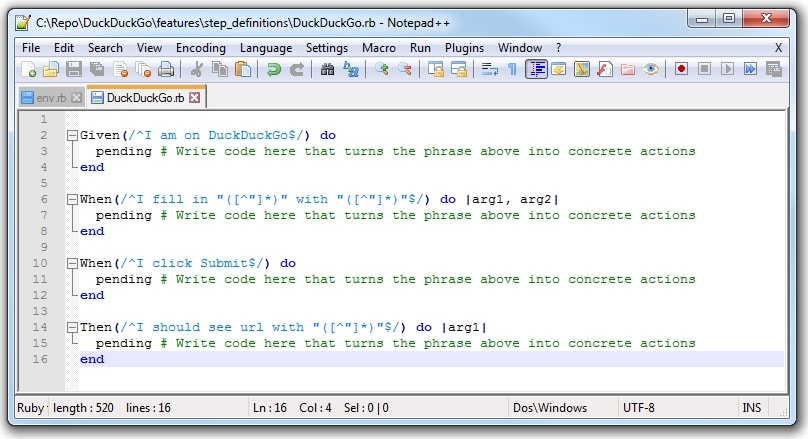The width and height of the screenshot is (808, 439).
Task: Create a new file with the New icon
Action: pyautogui.click(x=29, y=69)
